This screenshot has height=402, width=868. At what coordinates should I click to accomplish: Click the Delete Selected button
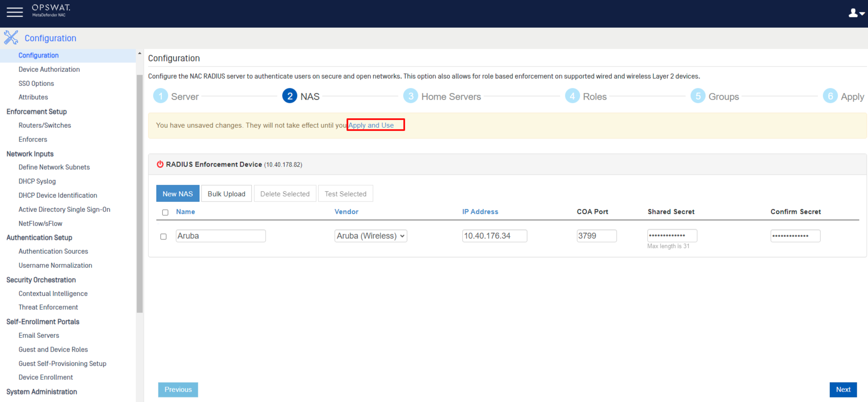click(285, 194)
